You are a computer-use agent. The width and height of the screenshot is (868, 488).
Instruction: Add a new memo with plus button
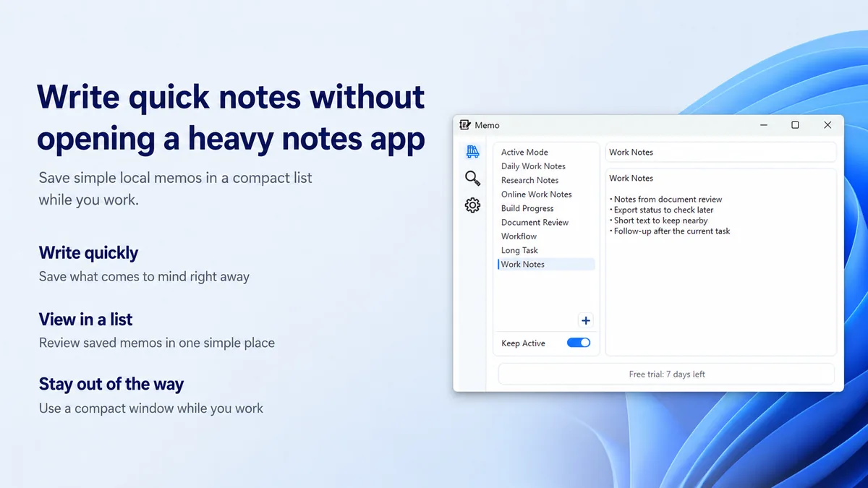[x=586, y=321]
